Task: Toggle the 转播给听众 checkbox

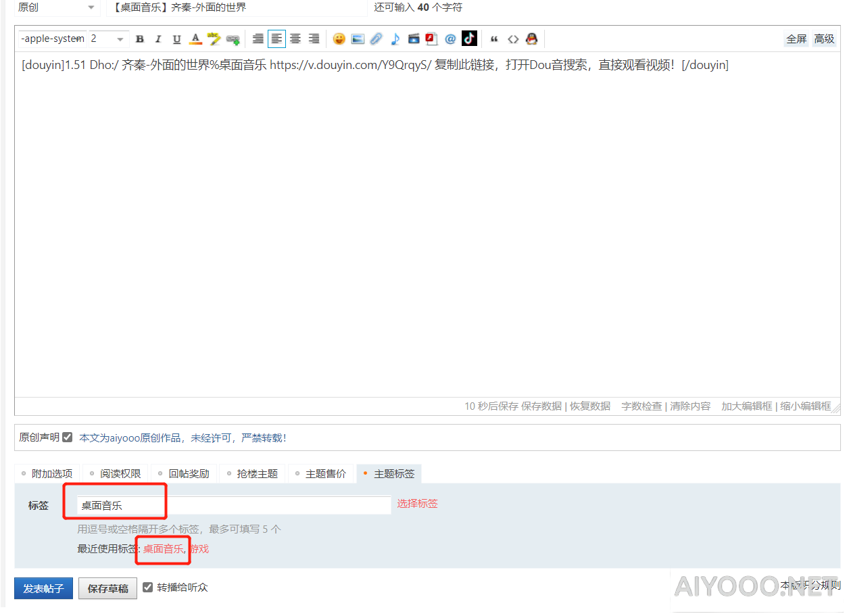Action: pyautogui.click(x=148, y=587)
